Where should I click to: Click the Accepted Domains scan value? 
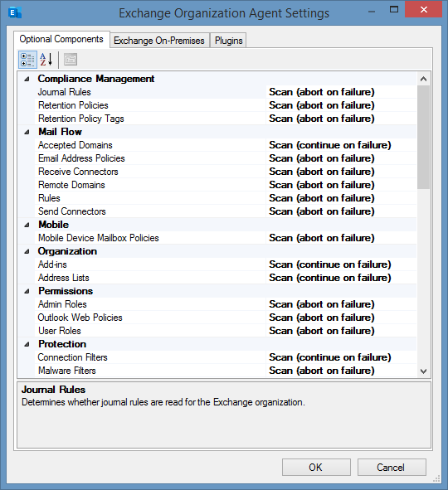point(342,145)
